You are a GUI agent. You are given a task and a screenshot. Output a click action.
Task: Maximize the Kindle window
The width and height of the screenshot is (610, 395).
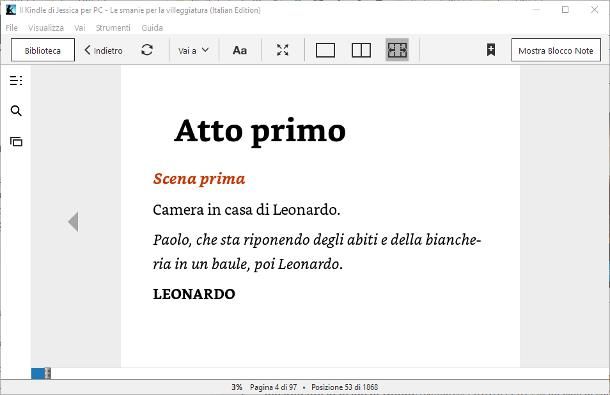tap(565, 10)
